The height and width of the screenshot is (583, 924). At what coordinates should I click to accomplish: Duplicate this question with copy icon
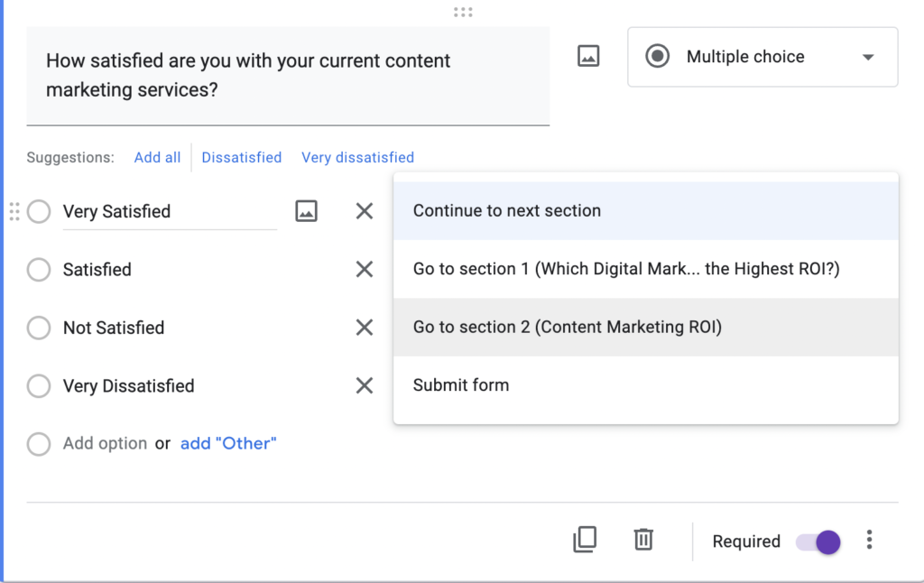[585, 540]
